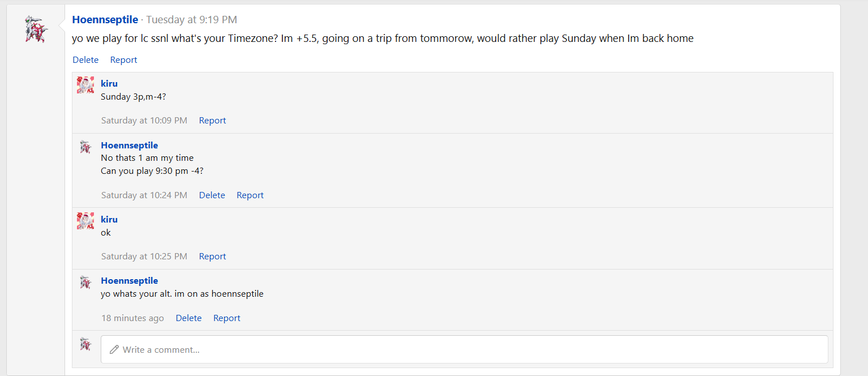
Task: Delete the comment from 18 minutes ago
Action: pos(188,318)
